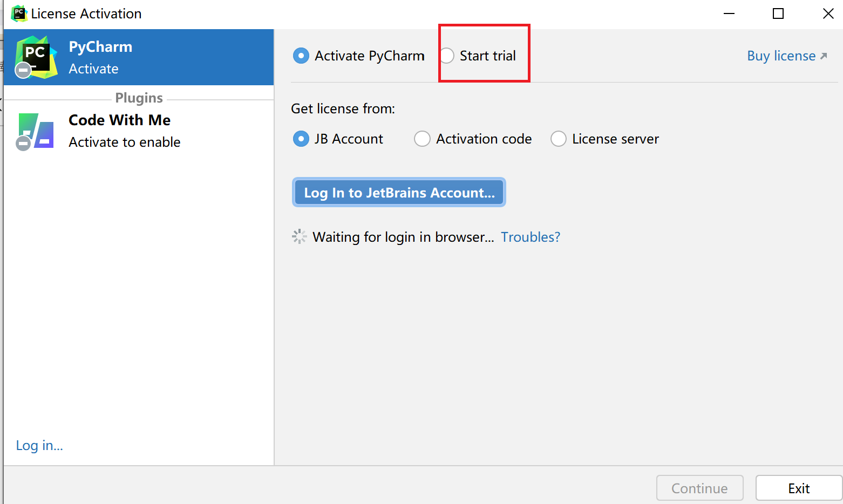Click Log In to JetBrains Account button
This screenshot has width=843, height=504.
click(x=399, y=192)
